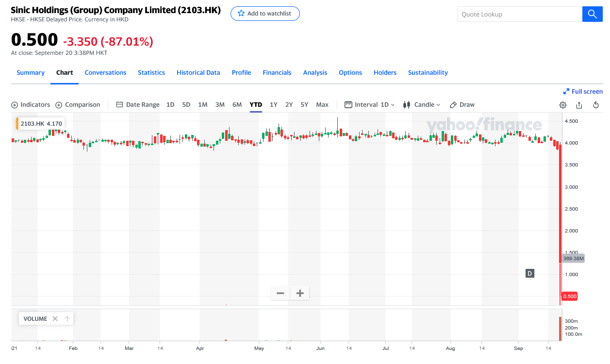The image size is (610, 364).
Task: Click the D dividend marker
Action: click(x=530, y=274)
